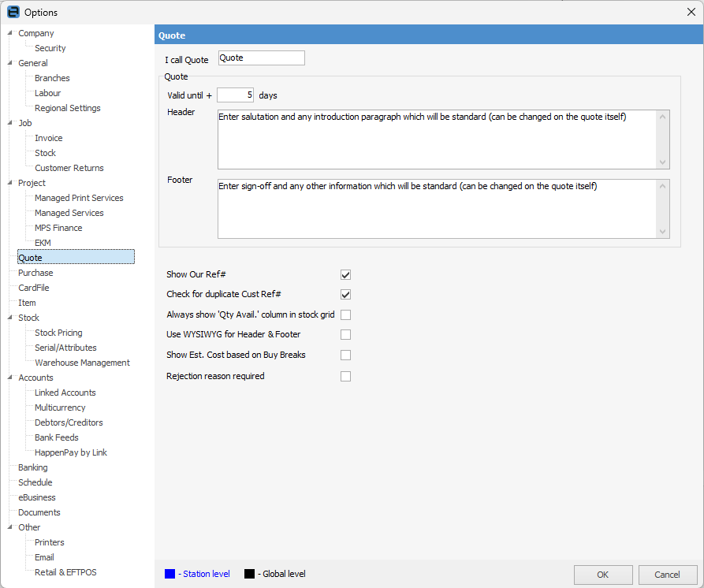The height and width of the screenshot is (588, 704).
Task: Uncheck the Show Our Ref# checkbox
Action: 345,275
